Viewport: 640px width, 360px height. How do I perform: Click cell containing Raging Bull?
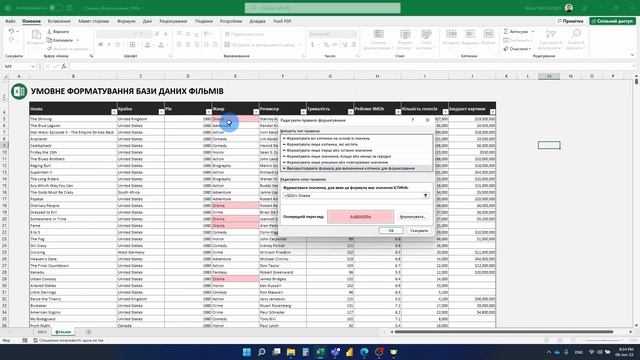73,165
